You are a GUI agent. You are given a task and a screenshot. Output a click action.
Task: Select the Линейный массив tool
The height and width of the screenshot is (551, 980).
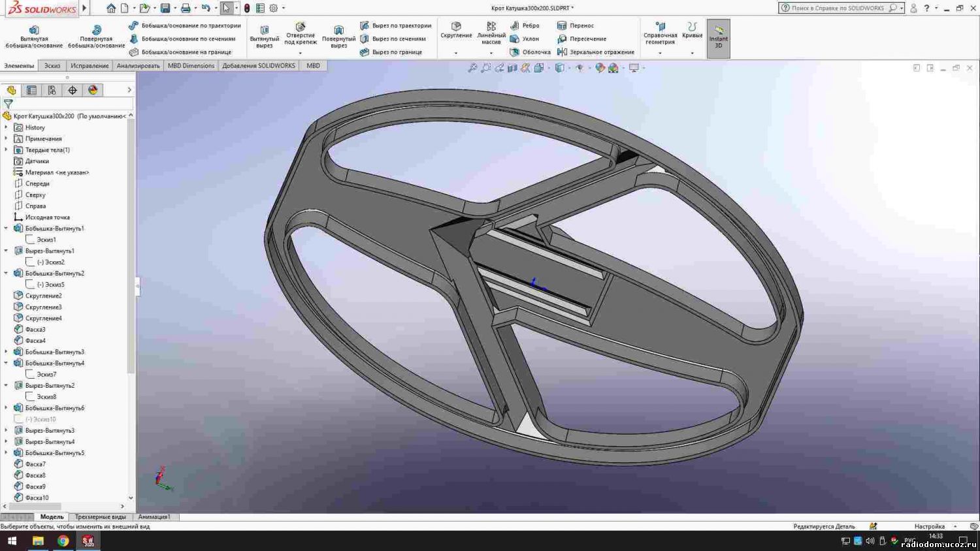coord(491,33)
